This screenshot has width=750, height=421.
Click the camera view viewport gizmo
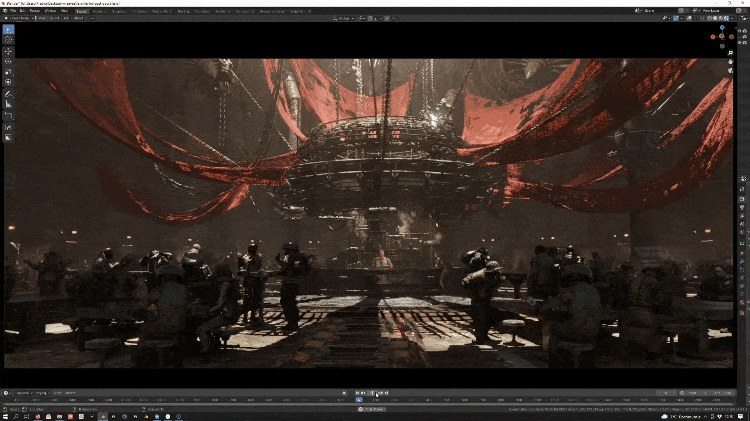point(730,70)
